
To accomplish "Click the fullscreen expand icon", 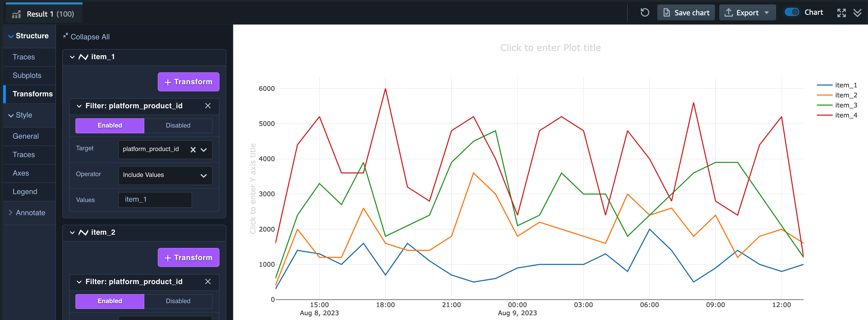I will pos(841,13).
